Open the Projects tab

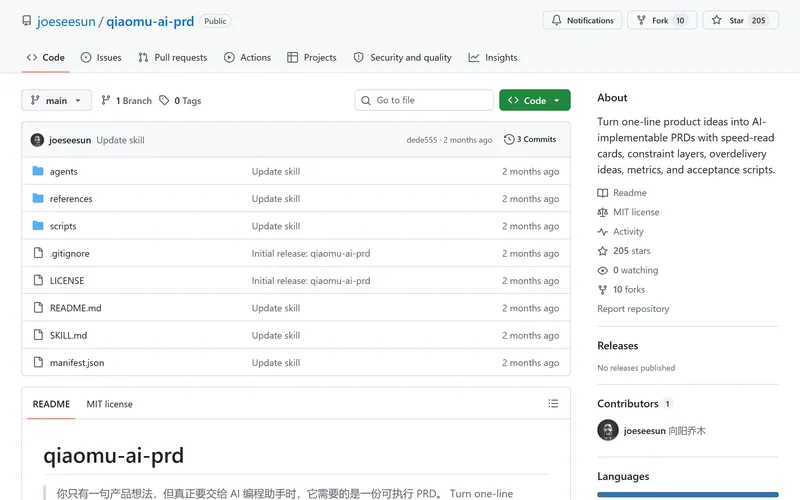click(312, 58)
